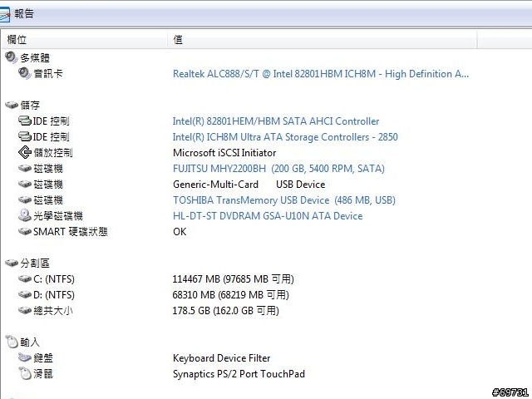Select the 儲存 category label
This screenshot has width=532, height=399.
pos(30,106)
